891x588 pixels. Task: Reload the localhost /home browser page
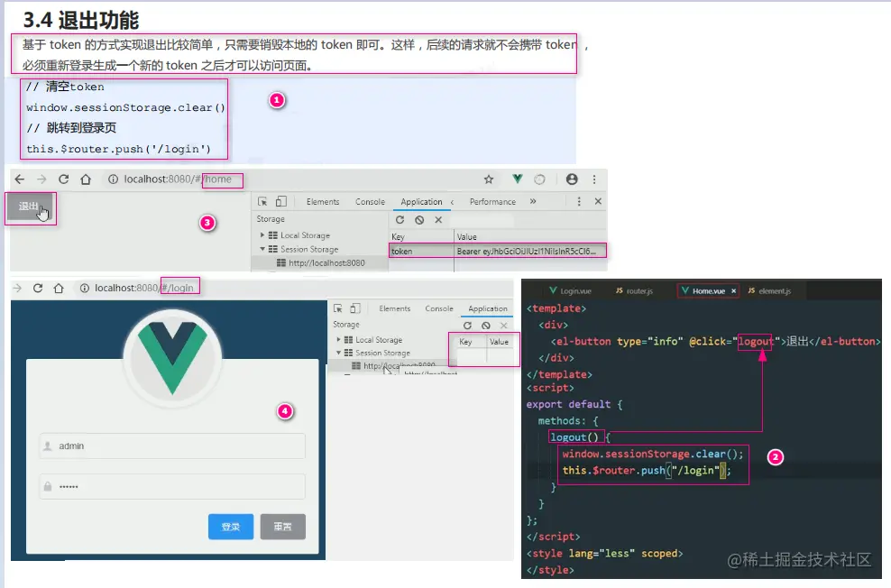click(x=64, y=179)
